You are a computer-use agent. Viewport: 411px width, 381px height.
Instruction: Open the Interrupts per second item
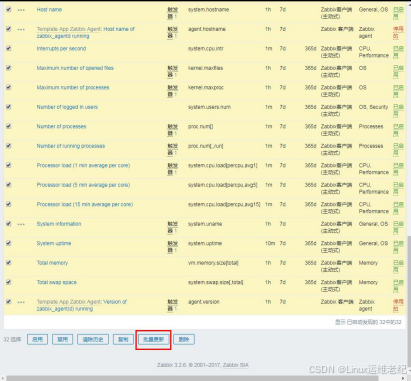coord(61,49)
